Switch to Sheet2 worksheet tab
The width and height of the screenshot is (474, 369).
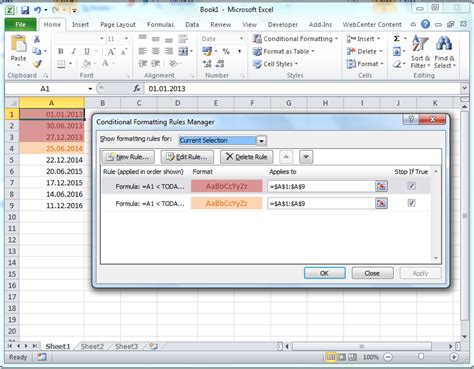(x=92, y=346)
